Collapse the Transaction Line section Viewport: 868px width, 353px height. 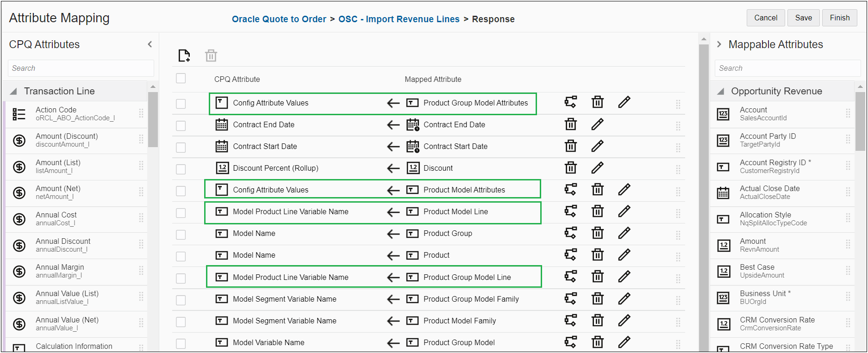[14, 91]
